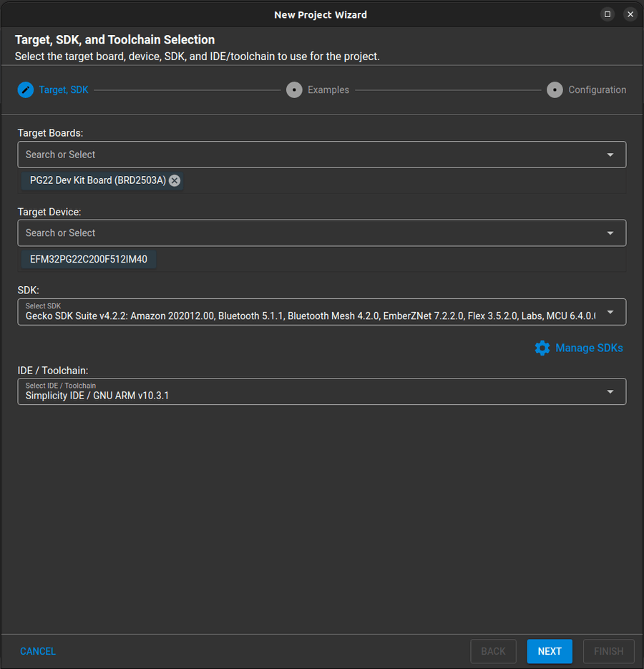
Task: Switch to the Examples step
Action: pyautogui.click(x=328, y=89)
